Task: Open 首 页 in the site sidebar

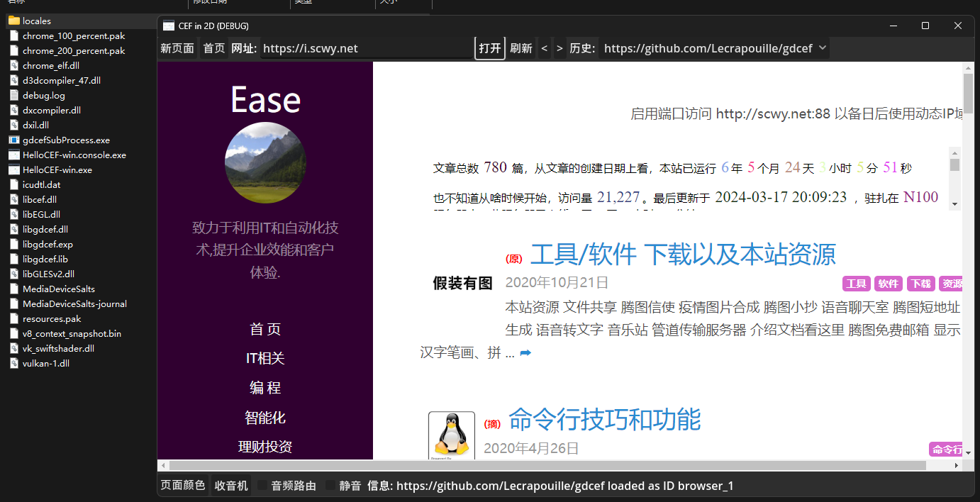Action: [265, 329]
